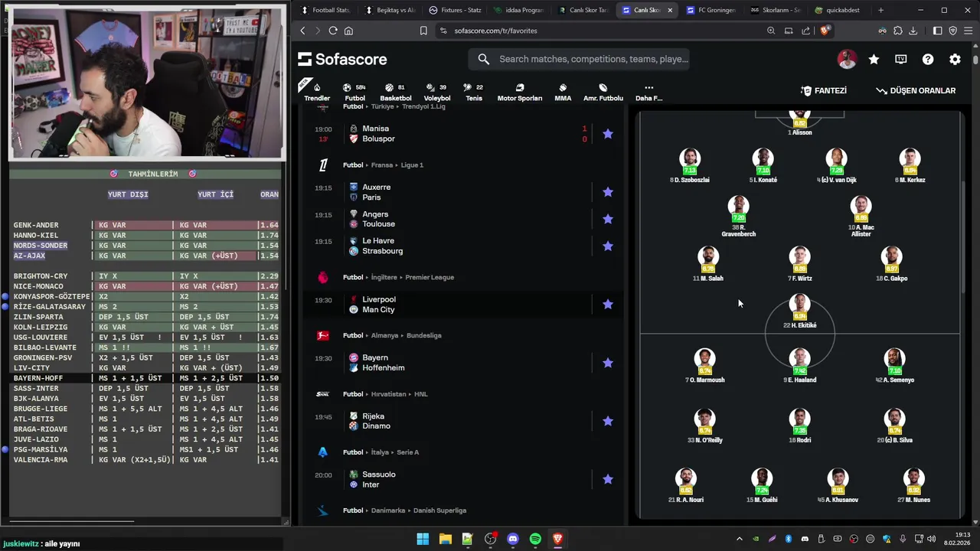Open zoom magnifier in address bar
980x551 pixels.
pos(771,31)
